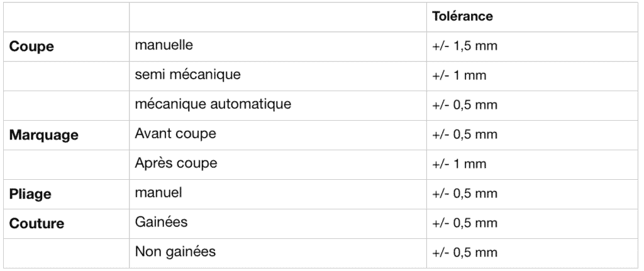Screen dimensions: 644x271
Task: Click the Gainées cell
Action: click(161, 223)
